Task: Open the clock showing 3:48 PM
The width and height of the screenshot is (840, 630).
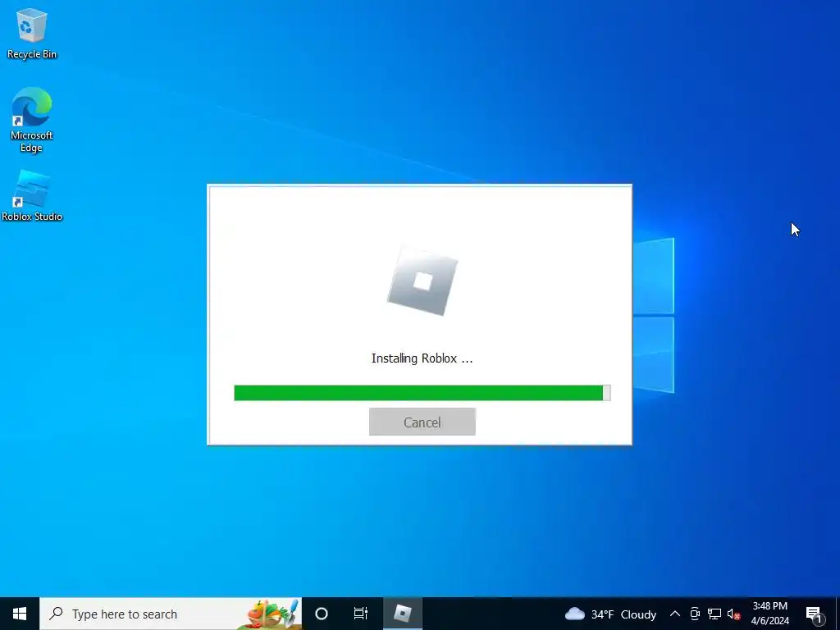Action: point(769,614)
